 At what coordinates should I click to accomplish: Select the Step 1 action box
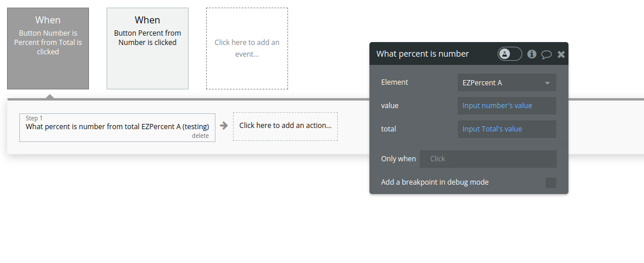[117, 126]
